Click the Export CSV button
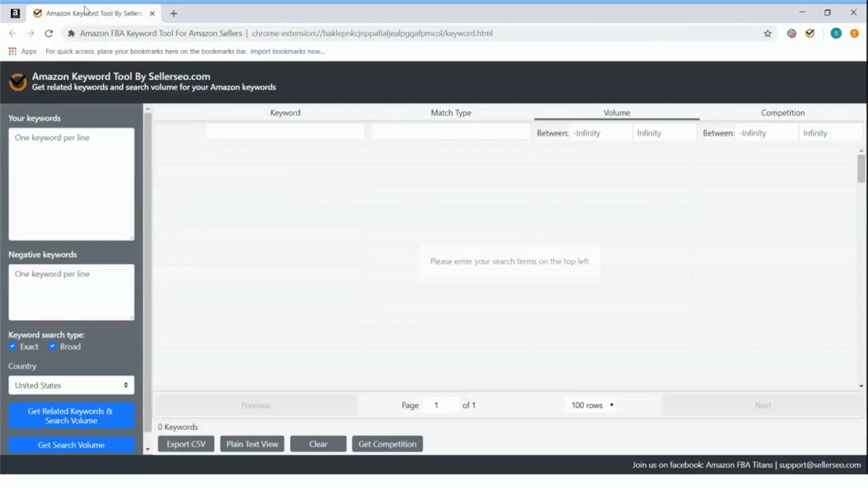Image resolution: width=868 pixels, height=488 pixels. click(x=186, y=444)
